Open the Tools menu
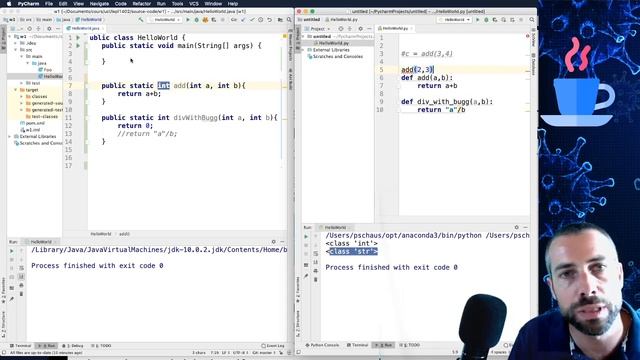The image size is (640, 360). pyautogui.click(x=177, y=4)
